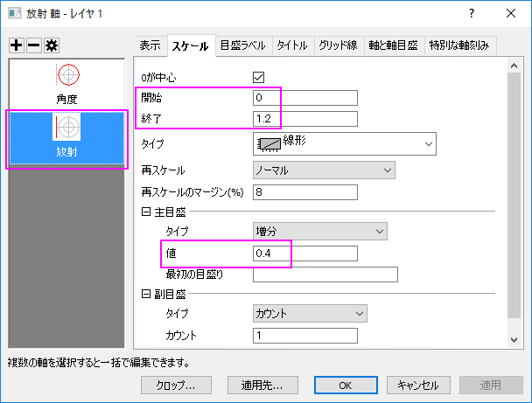Click the help question mark button
This screenshot has width=532, height=403.
(x=472, y=14)
